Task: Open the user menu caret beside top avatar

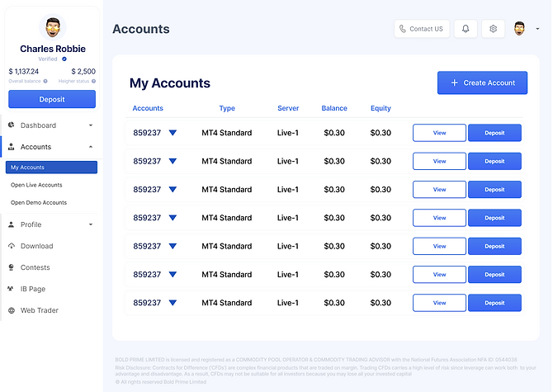Action: 537,29
